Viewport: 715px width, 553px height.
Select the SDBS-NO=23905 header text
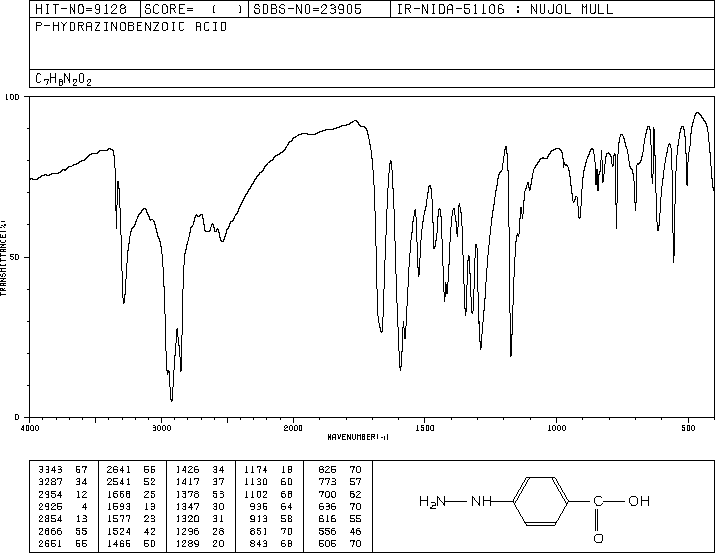click(307, 9)
